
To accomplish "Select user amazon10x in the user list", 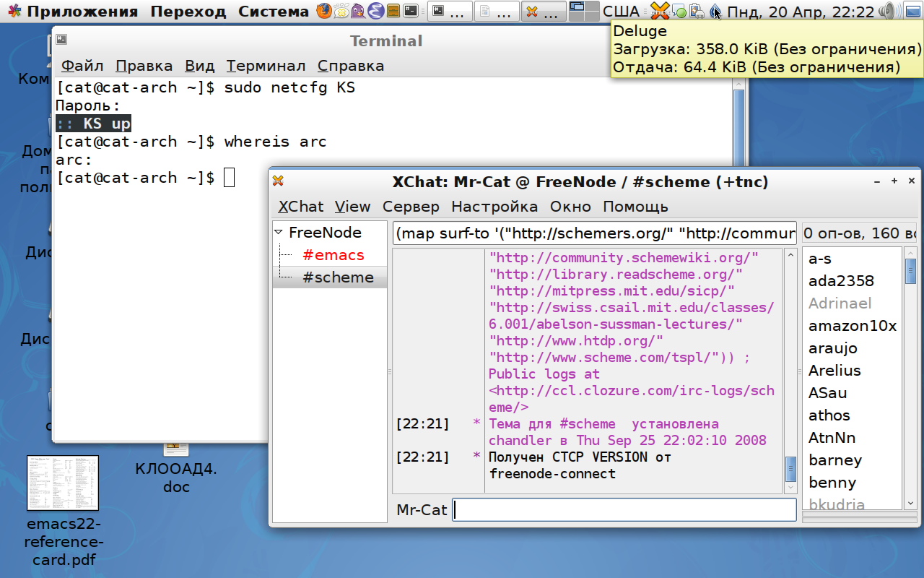I will click(852, 326).
